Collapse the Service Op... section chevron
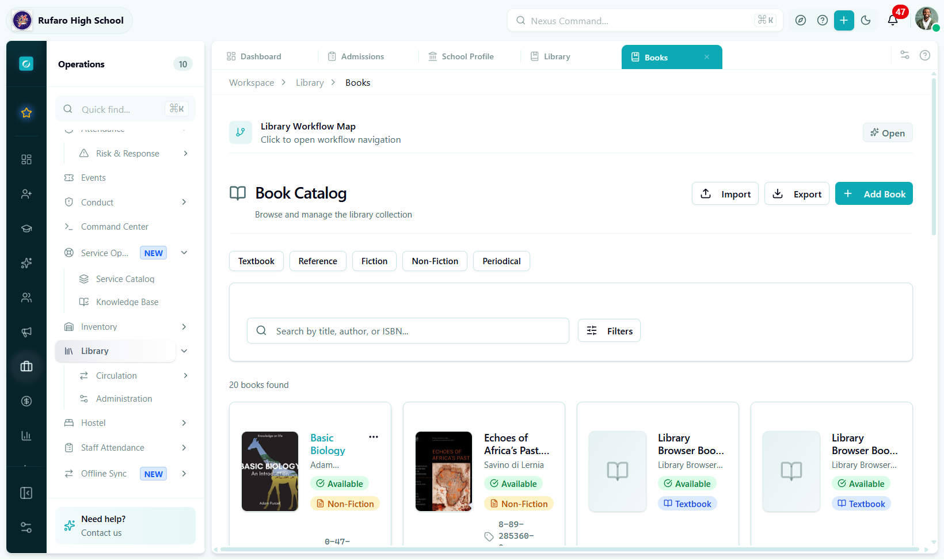This screenshot has height=560, width=944. pyautogui.click(x=184, y=253)
